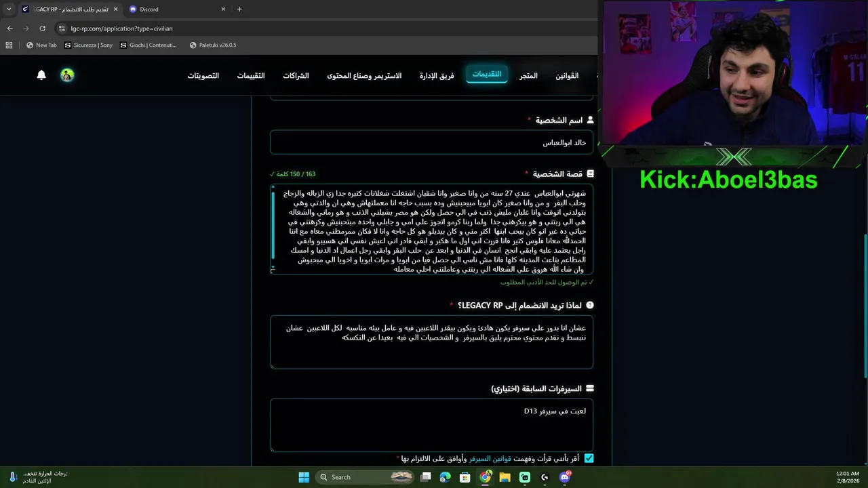Open the user avatar profile menu
This screenshot has height=488, width=868.
coord(67,75)
